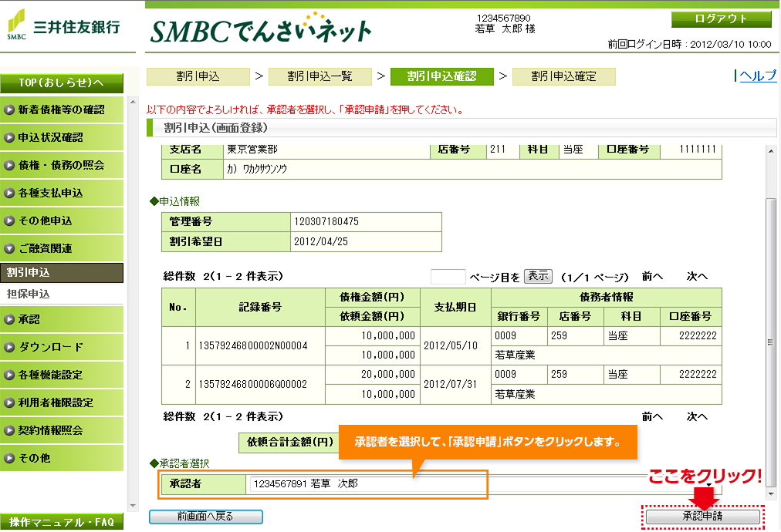Go to TOP(おしらせ)へ button
781x532 pixels.
pyautogui.click(x=62, y=82)
